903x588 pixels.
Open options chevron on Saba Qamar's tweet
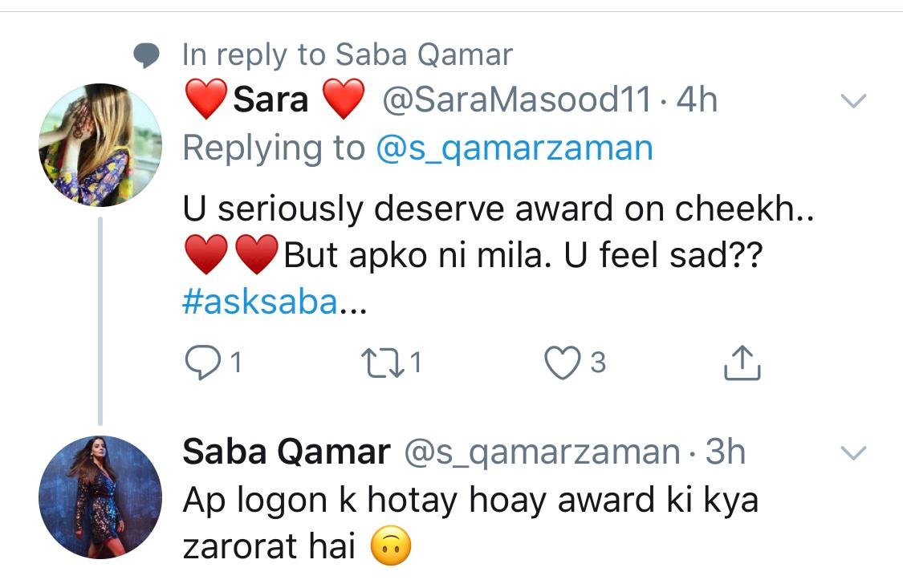click(x=853, y=452)
